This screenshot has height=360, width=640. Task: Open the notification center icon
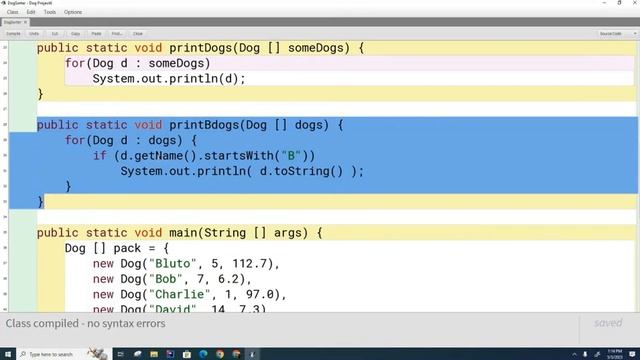tap(632, 354)
